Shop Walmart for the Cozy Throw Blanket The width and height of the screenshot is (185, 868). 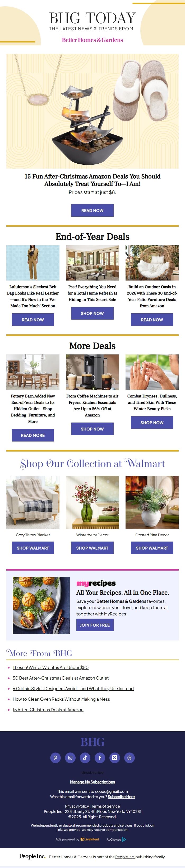coord(33,548)
